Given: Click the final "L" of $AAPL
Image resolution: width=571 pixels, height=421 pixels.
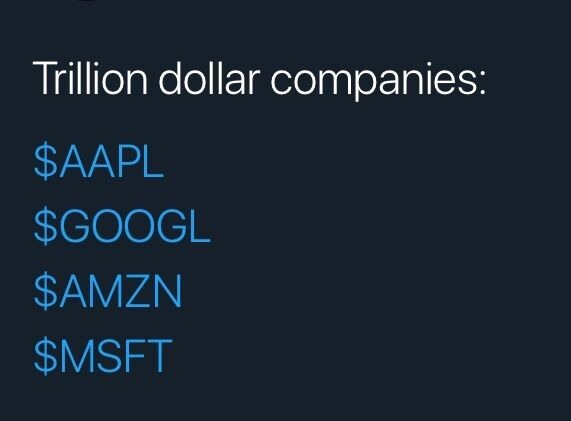Looking at the screenshot, I should click(153, 161).
